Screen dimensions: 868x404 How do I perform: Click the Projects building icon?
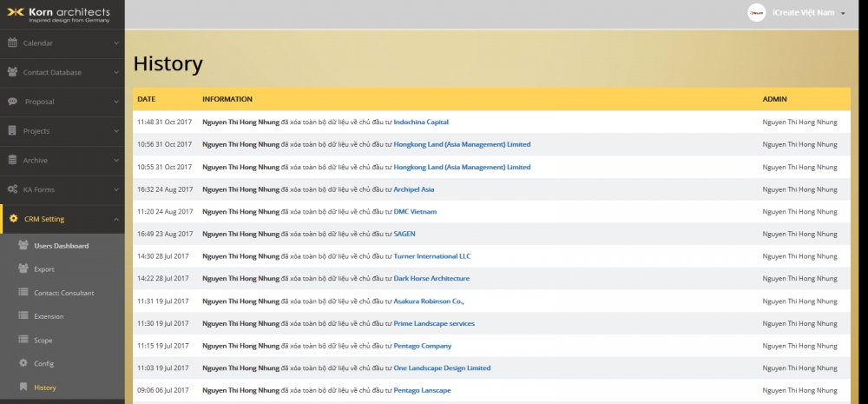(12, 131)
